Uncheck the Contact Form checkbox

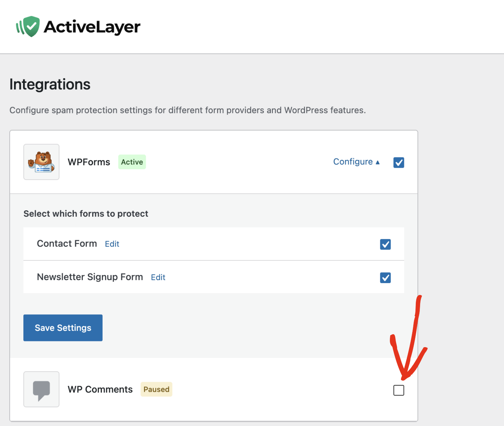pos(385,244)
